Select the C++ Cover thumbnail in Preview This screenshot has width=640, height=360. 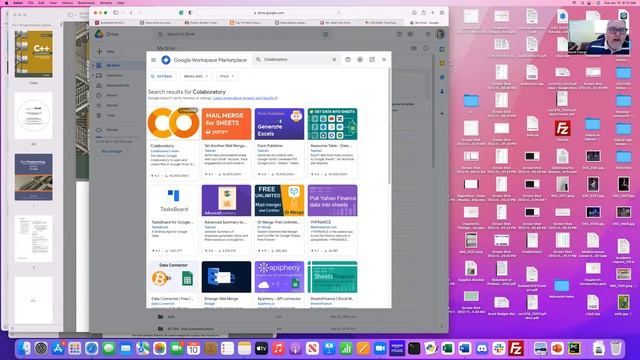[33, 54]
